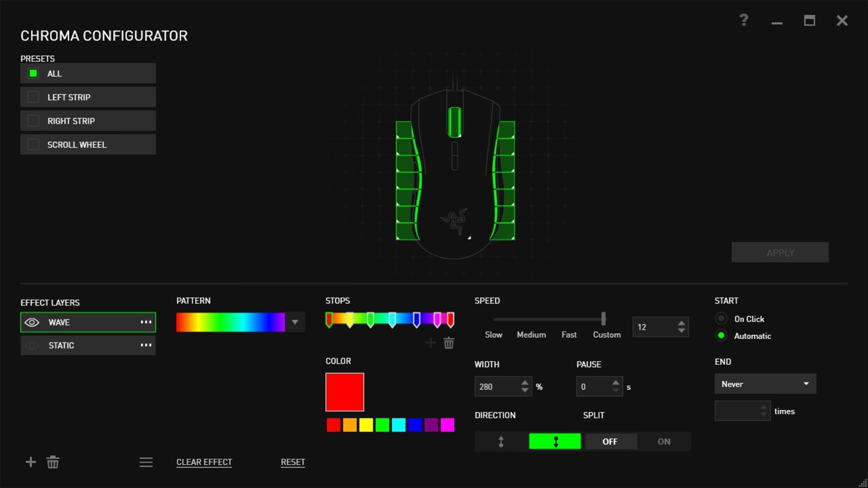868x488 pixels.
Task: Decrease the speed value stepper
Action: (681, 331)
